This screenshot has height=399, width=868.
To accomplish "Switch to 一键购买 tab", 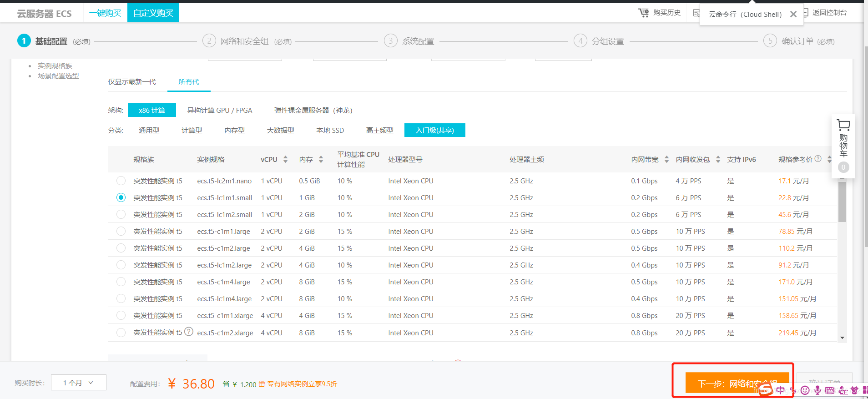I will 105,13.
